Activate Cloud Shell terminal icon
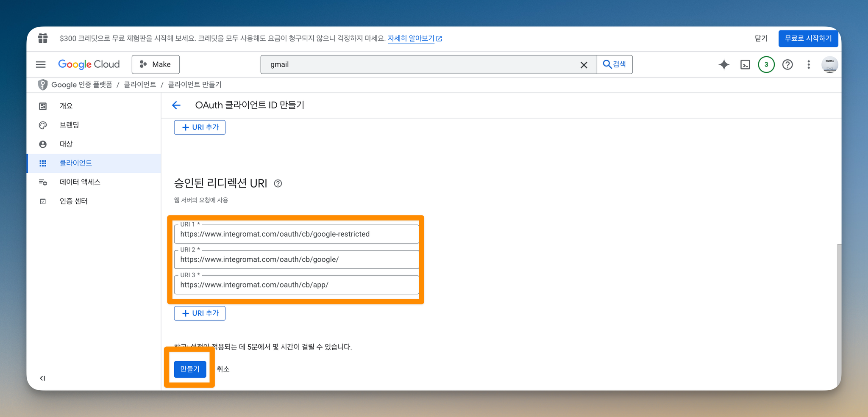This screenshot has height=417, width=868. tap(745, 64)
